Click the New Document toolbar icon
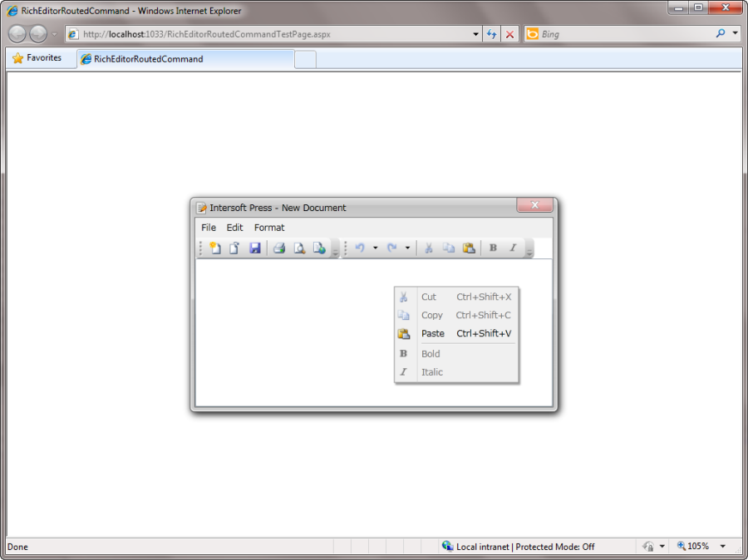The image size is (748, 560). [215, 248]
